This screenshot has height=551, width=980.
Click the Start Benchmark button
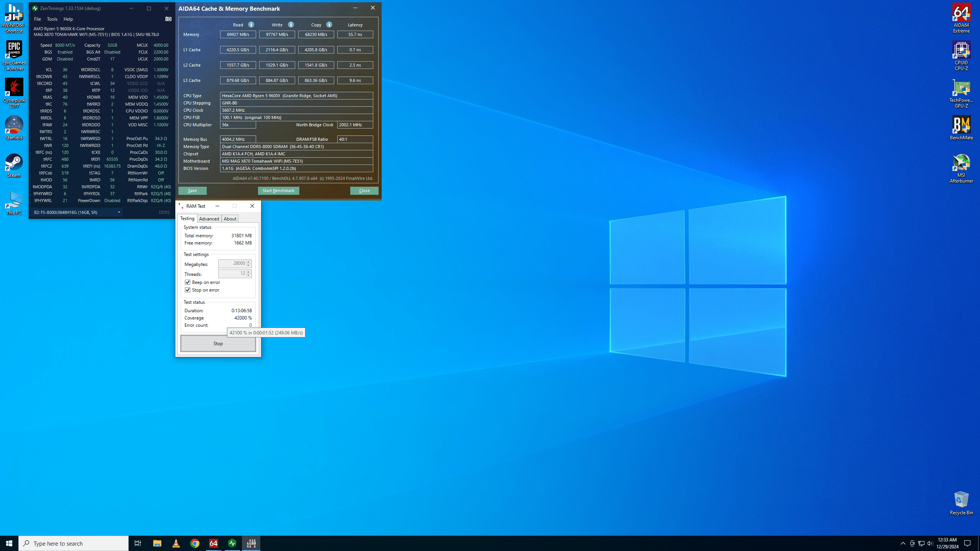click(x=278, y=191)
